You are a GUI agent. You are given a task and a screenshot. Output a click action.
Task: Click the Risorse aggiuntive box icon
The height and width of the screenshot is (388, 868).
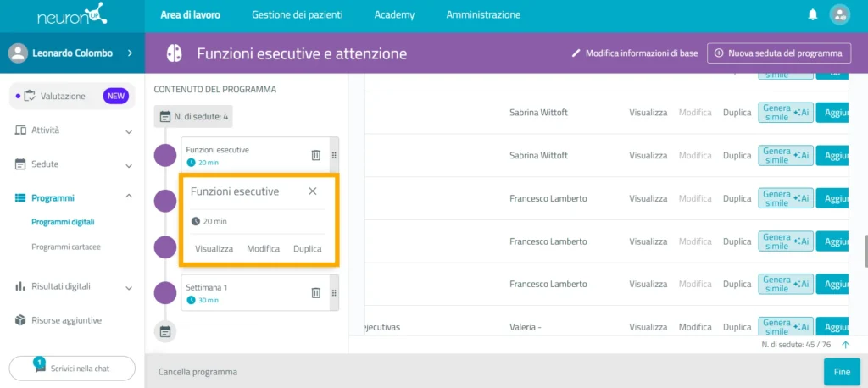tap(20, 320)
